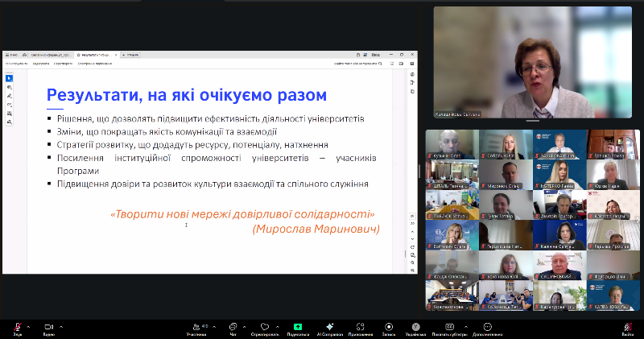Expand video options arrow next to Видео
This screenshot has height=339, width=644.
(61, 326)
